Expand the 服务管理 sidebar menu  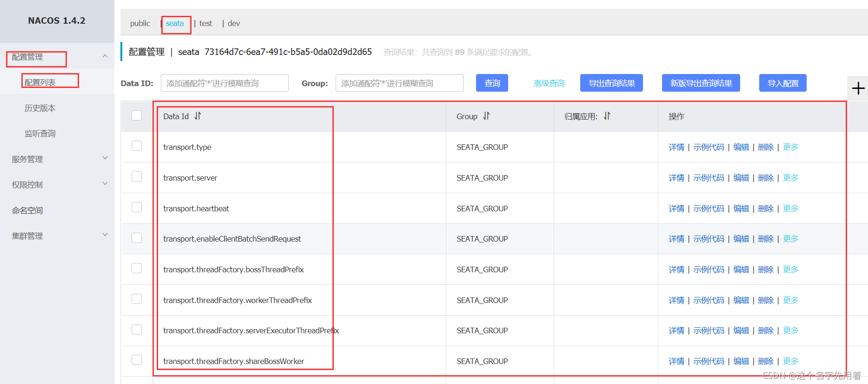(105, 158)
